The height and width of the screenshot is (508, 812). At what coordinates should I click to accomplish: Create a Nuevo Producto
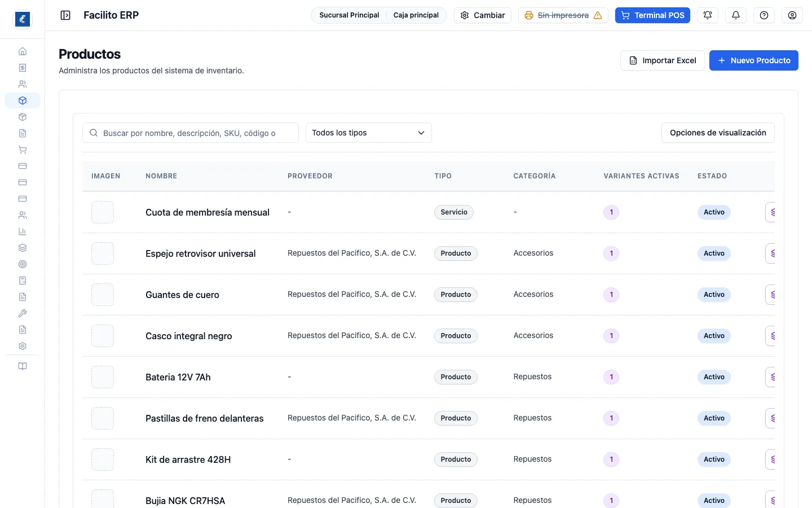(754, 60)
